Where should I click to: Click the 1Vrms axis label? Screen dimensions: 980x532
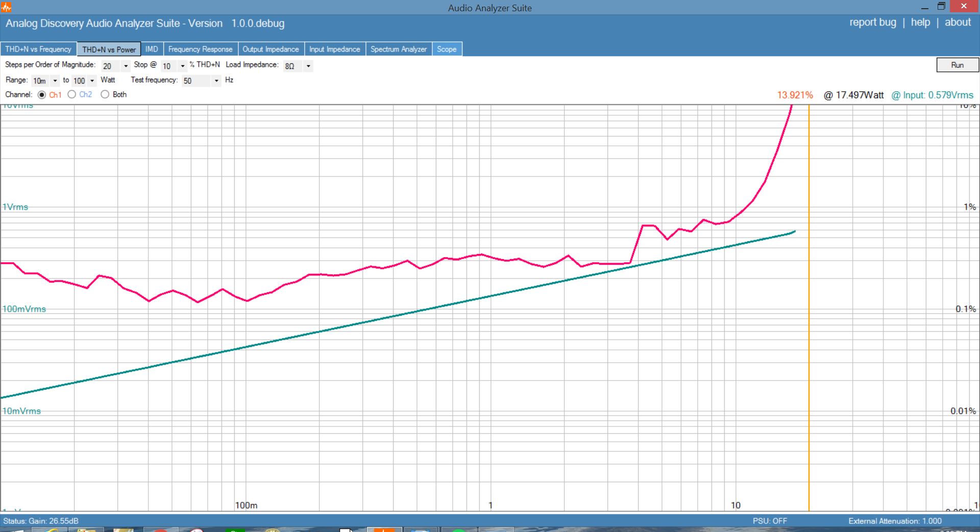pyautogui.click(x=15, y=207)
